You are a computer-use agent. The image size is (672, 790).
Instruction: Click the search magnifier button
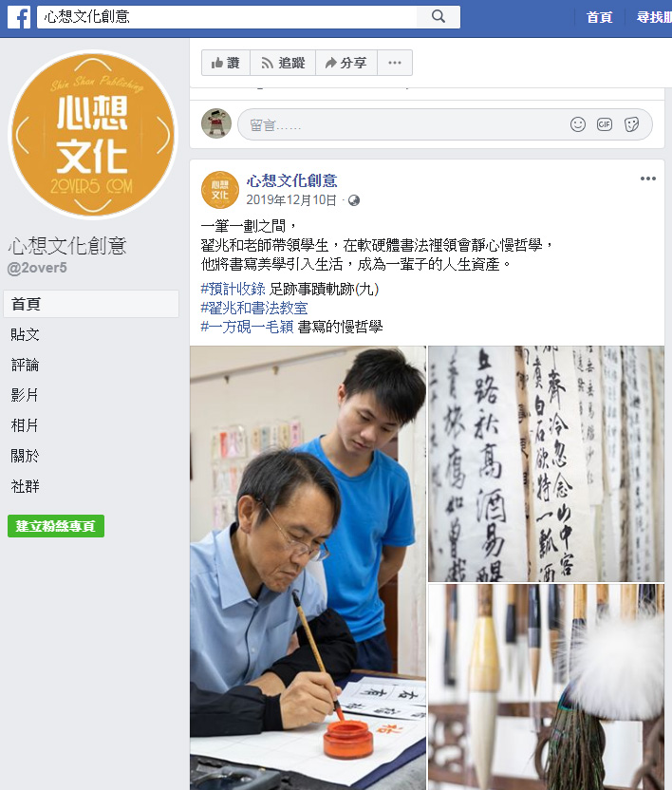(x=439, y=17)
